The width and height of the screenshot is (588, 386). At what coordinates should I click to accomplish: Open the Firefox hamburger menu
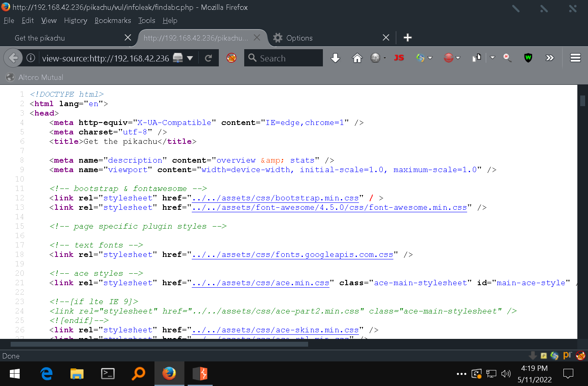tap(575, 58)
